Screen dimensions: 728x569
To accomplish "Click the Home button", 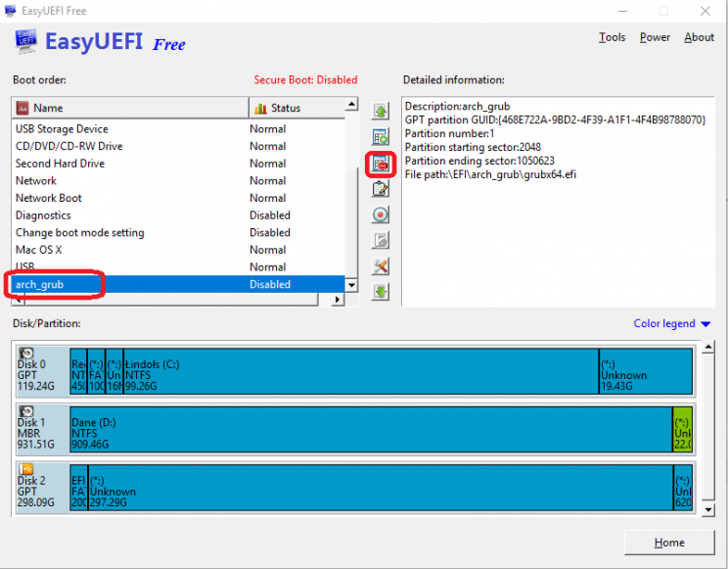I will [x=669, y=543].
